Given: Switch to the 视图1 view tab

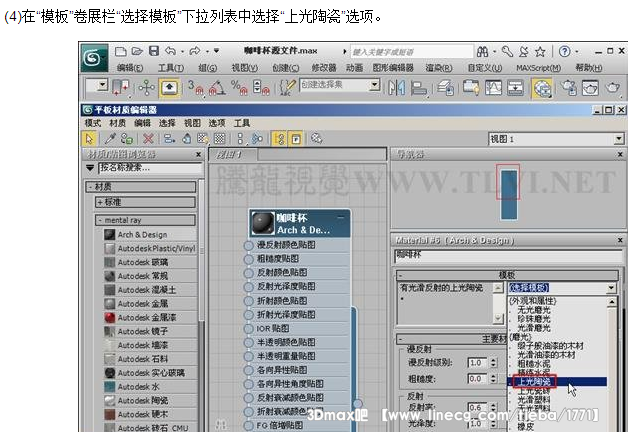Looking at the screenshot, I should [x=232, y=155].
